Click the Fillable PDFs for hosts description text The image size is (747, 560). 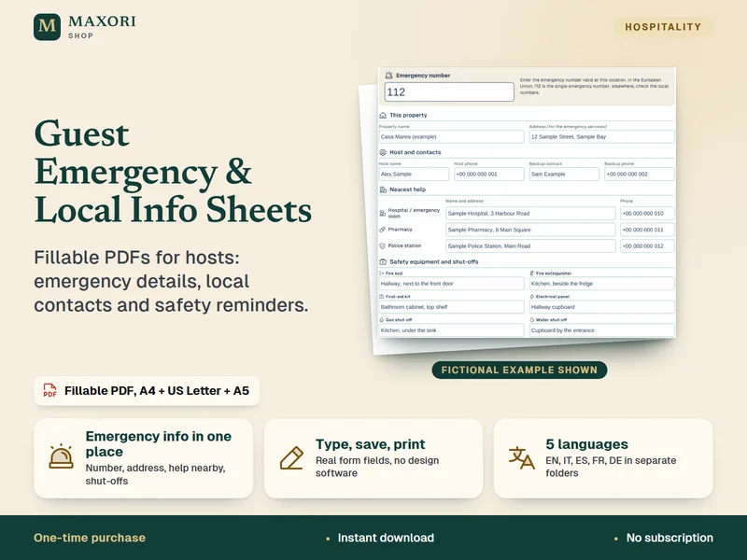click(x=171, y=281)
